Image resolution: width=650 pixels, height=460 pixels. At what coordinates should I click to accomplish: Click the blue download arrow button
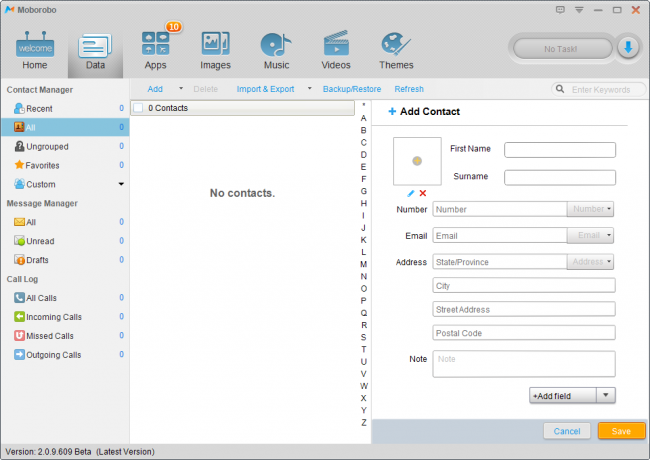(628, 48)
